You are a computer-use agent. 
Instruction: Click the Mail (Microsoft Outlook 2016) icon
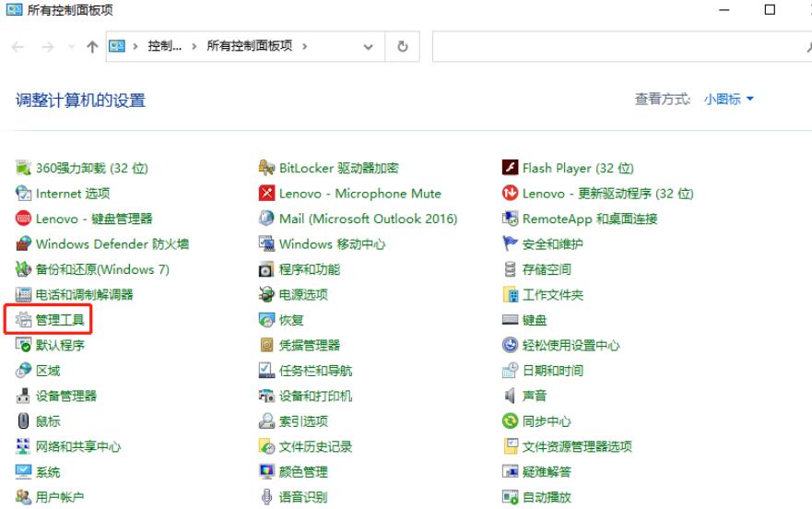[x=266, y=219]
